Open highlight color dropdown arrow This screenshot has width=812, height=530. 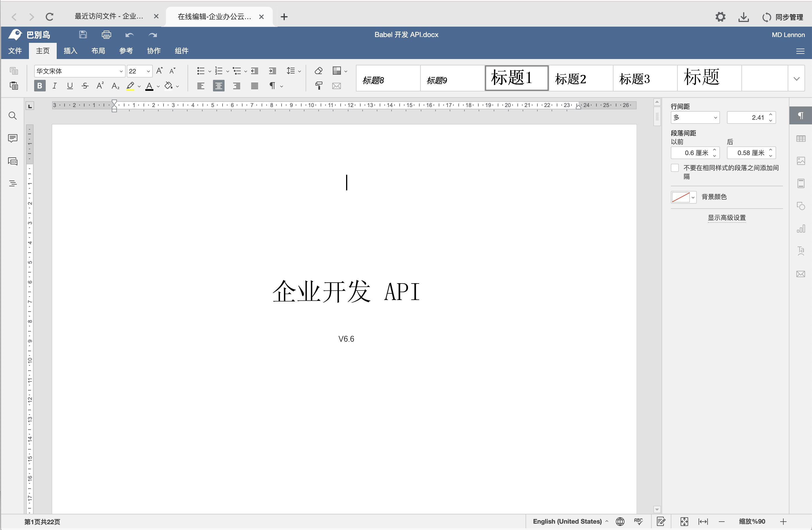(x=139, y=87)
